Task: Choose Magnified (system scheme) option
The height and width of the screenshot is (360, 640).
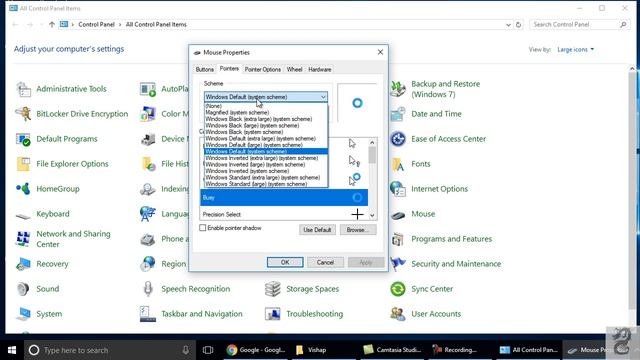Action: pyautogui.click(x=266, y=112)
